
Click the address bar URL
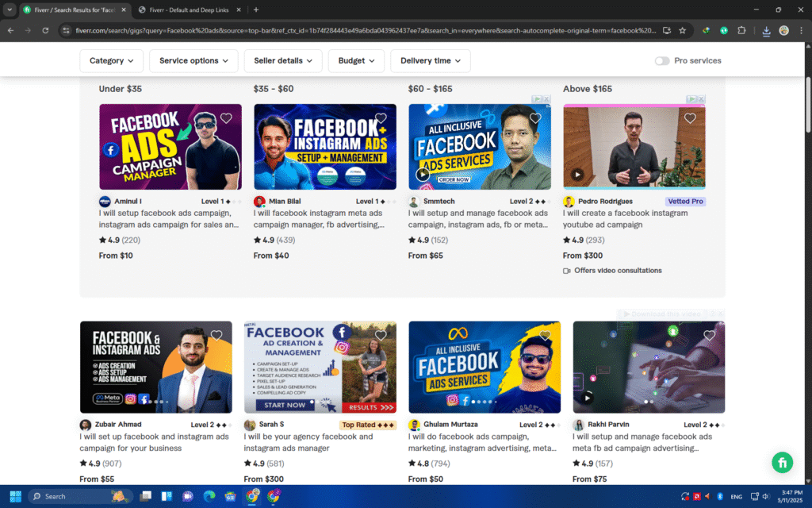[x=366, y=31]
